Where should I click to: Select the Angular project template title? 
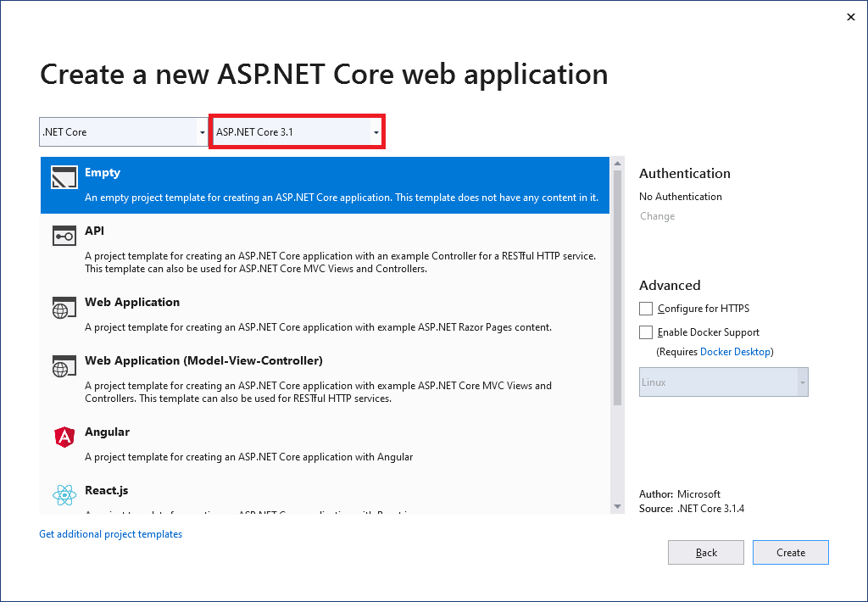pos(107,432)
